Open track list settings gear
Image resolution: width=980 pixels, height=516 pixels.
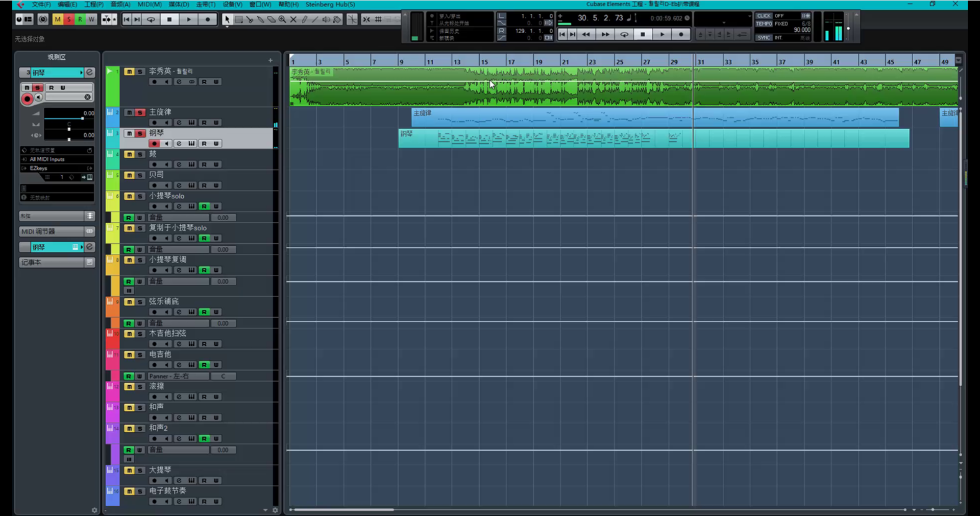275,510
